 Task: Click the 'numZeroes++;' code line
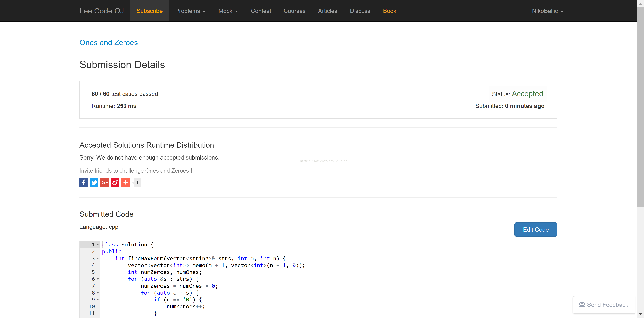tap(186, 306)
